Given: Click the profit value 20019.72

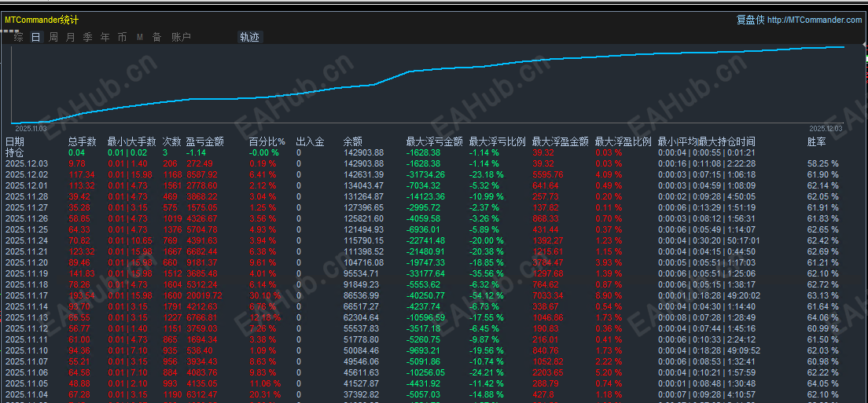Looking at the screenshot, I should pos(204,295).
